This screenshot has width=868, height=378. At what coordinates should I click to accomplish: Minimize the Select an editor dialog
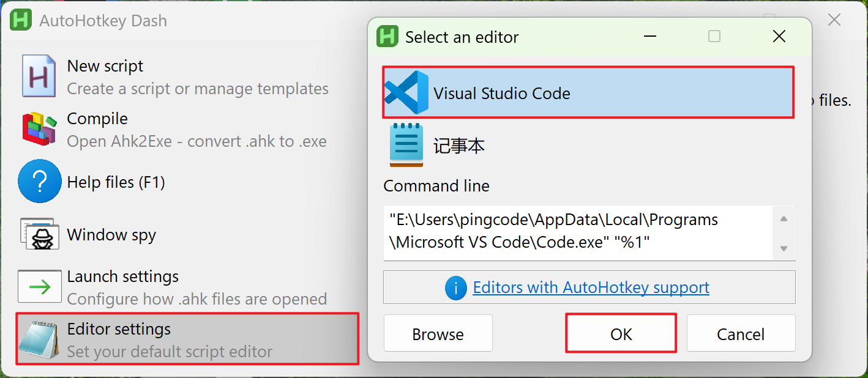[650, 37]
